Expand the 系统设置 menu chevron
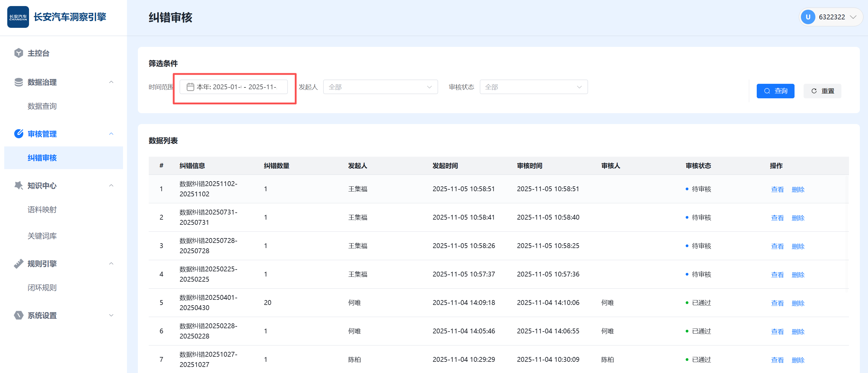This screenshot has width=868, height=373. point(111,315)
